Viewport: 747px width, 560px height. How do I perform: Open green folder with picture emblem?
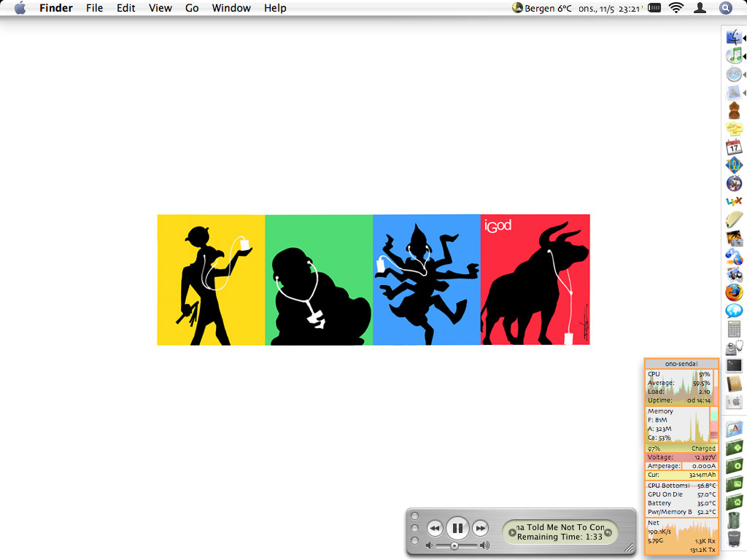click(734, 484)
